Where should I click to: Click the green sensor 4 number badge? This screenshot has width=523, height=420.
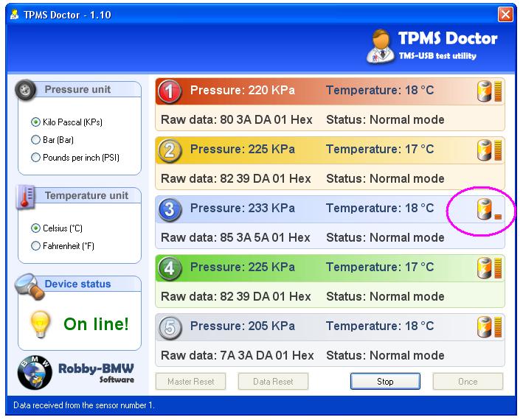(170, 268)
